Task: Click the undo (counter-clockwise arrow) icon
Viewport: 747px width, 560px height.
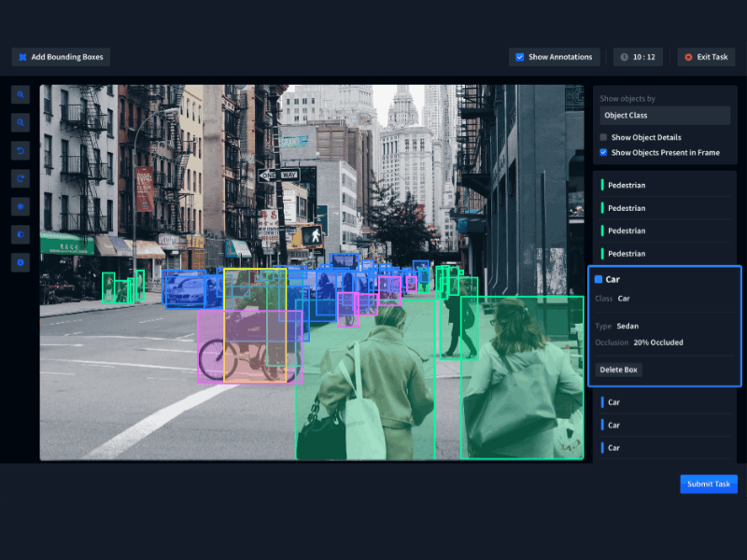Action: point(21,150)
